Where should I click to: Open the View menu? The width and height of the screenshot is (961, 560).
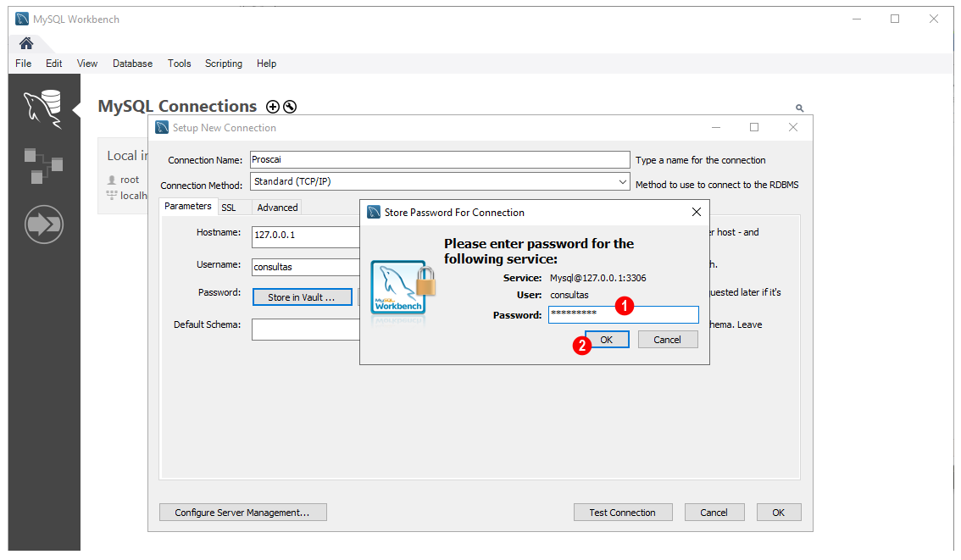click(x=87, y=64)
